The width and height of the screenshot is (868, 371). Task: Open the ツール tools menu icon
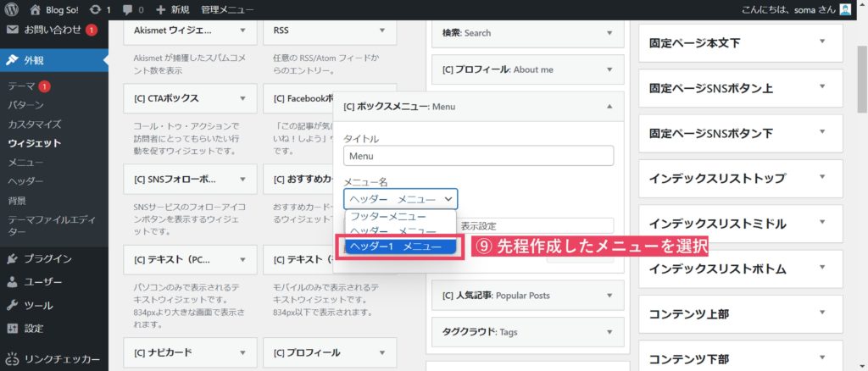pyautogui.click(x=13, y=305)
